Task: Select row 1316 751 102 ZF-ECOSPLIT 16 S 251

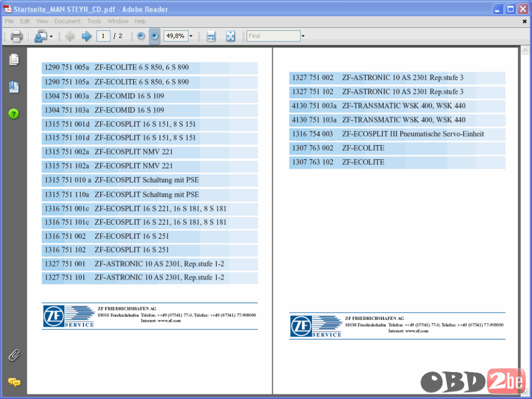Action: click(x=150, y=250)
